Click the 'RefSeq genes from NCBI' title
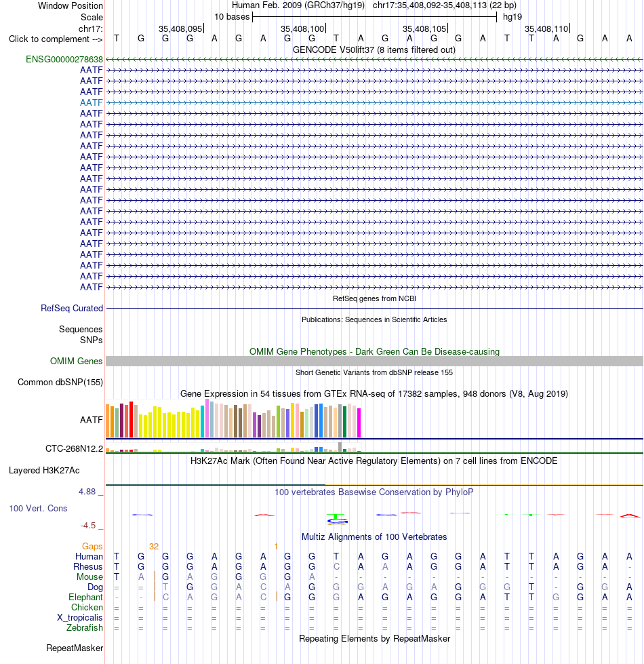 [x=374, y=298]
